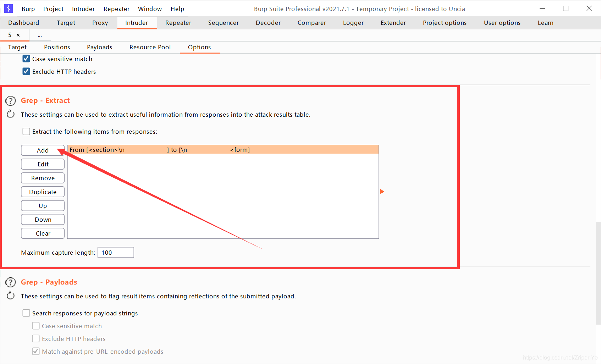Click the vertical scrollbar thumb
Viewport: 601px width, 364px height.
pyautogui.click(x=598, y=273)
